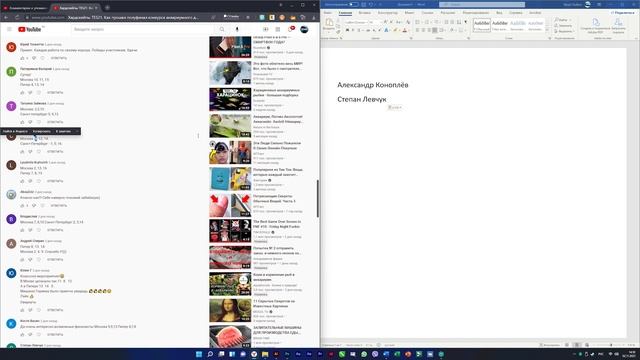Screen dimensions: 640x360
Task: Open the Word font name combo box
Action: point(356,22)
